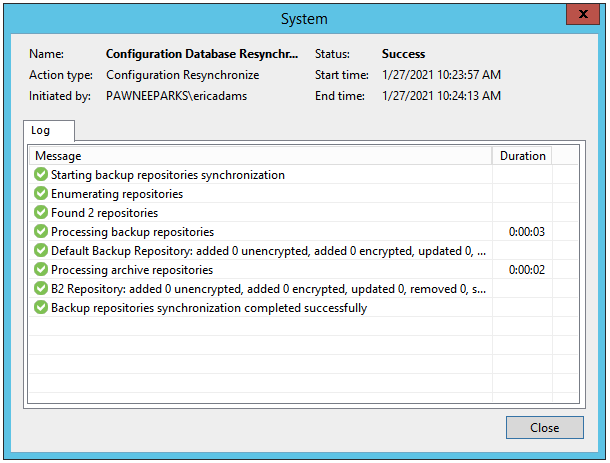Select the B2 Repository log message text
Viewport: 610px width, 463px height.
[268, 289]
